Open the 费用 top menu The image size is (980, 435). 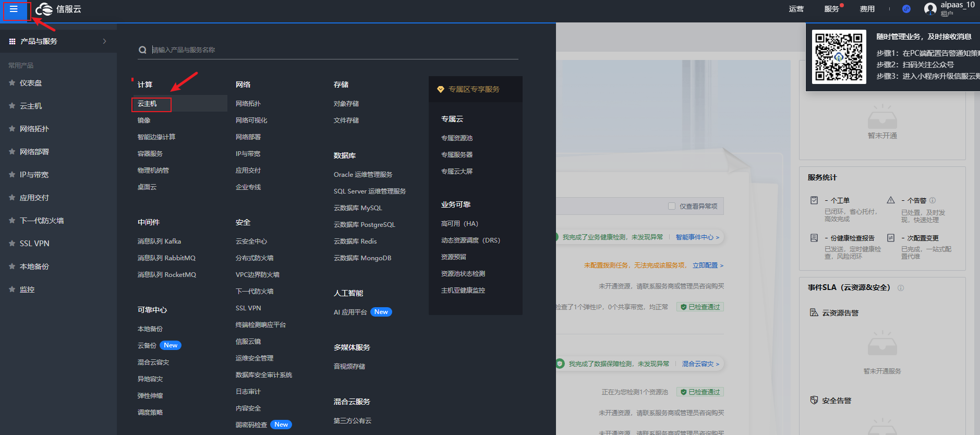(x=867, y=9)
